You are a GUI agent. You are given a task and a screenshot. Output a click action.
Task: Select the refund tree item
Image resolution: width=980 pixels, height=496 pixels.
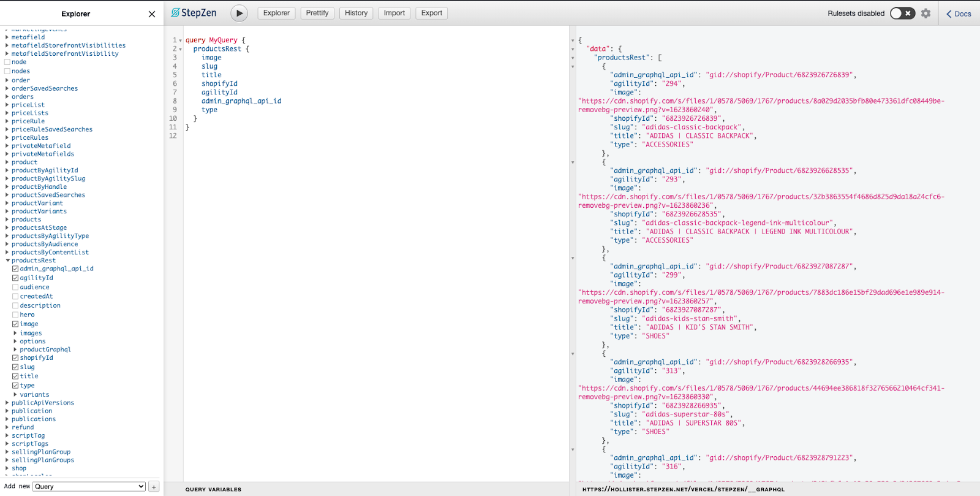[23, 427]
